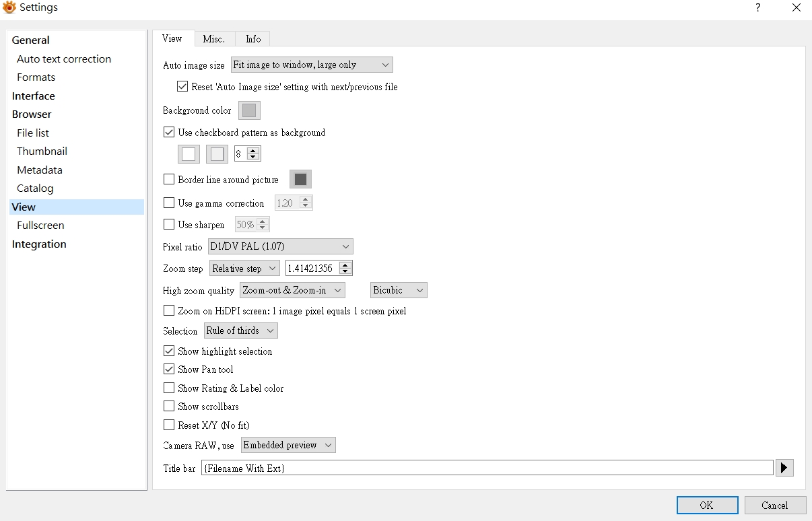Click the XnView icon in title bar

[x=9, y=7]
